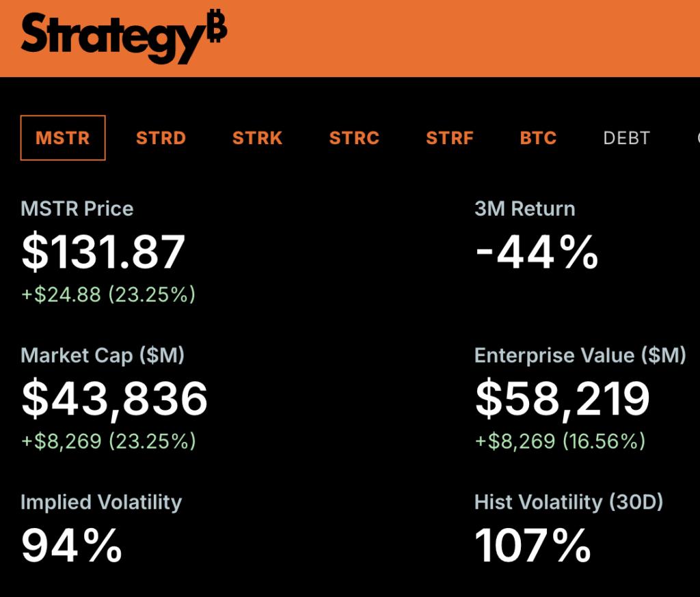The height and width of the screenshot is (597, 700).
Task: Click the Strategy logo
Action: click(113, 38)
